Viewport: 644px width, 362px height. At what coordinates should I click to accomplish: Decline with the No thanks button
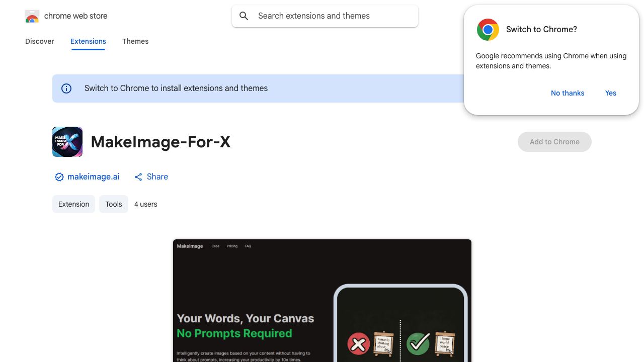[568, 93]
